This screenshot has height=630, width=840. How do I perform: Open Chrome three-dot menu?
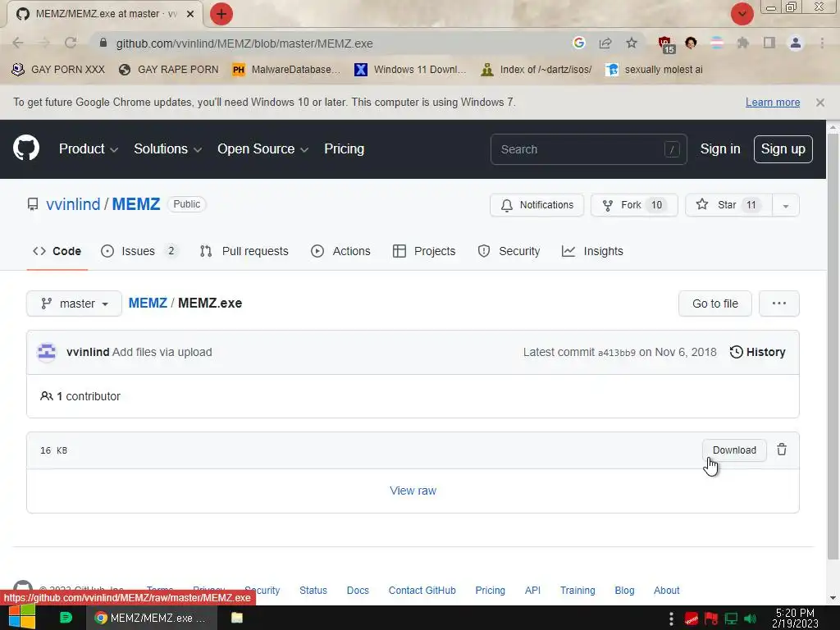(822, 43)
